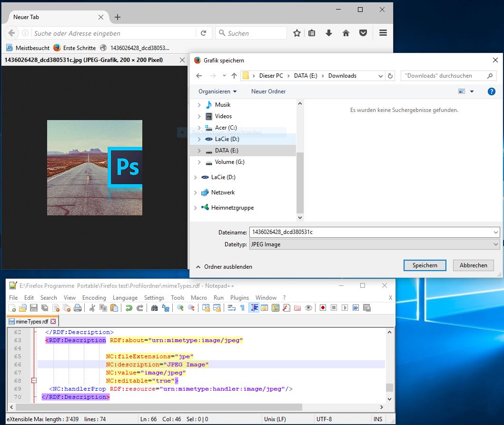Image resolution: width=504 pixels, height=425 pixels.
Task: Open the Firefox downloads arrow
Action: 328,33
